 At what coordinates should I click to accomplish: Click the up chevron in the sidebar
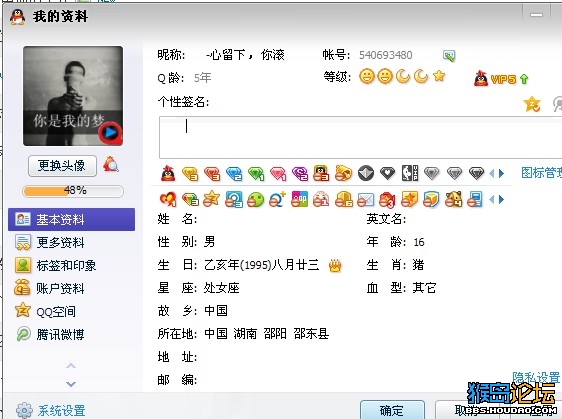click(71, 366)
